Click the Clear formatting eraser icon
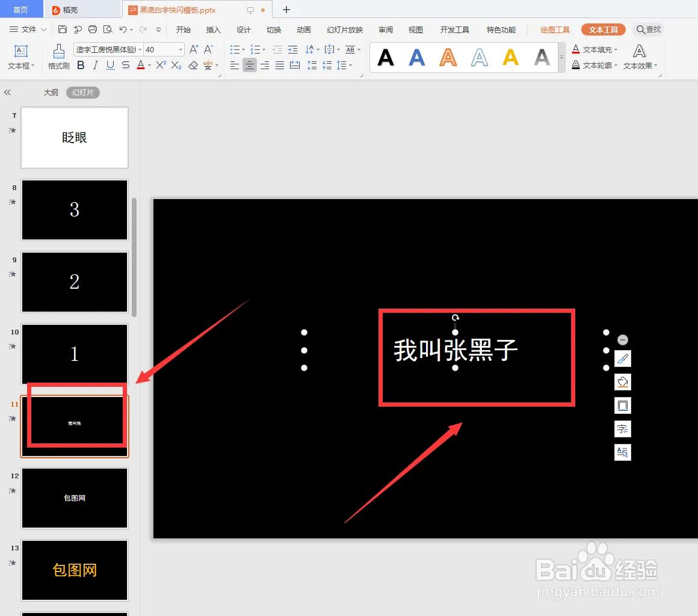Viewport: 698px width, 616px height. [x=193, y=66]
